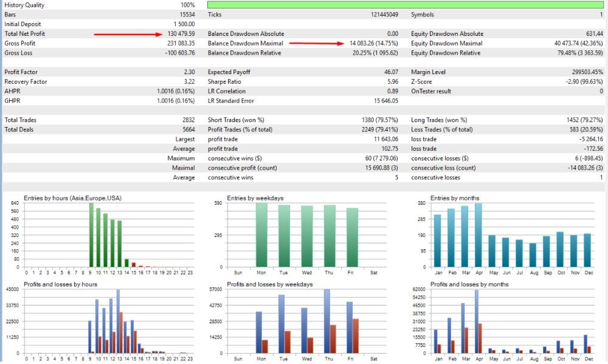Click the "Entries by hours (Asia,Europe,USA)" chart title
This screenshot has height=364, width=608.
pyautogui.click(x=72, y=198)
